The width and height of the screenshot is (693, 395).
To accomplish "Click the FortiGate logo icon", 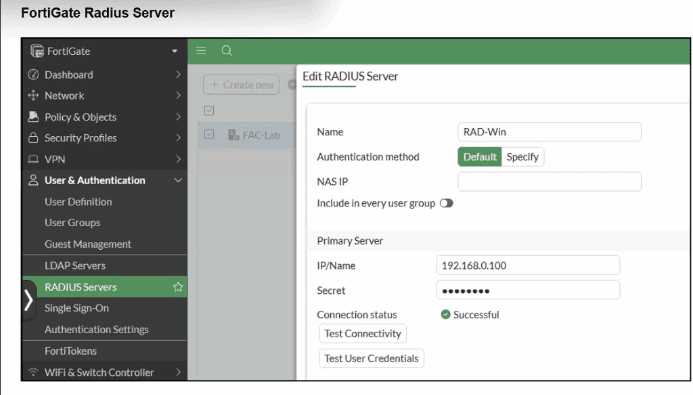I will [x=37, y=51].
